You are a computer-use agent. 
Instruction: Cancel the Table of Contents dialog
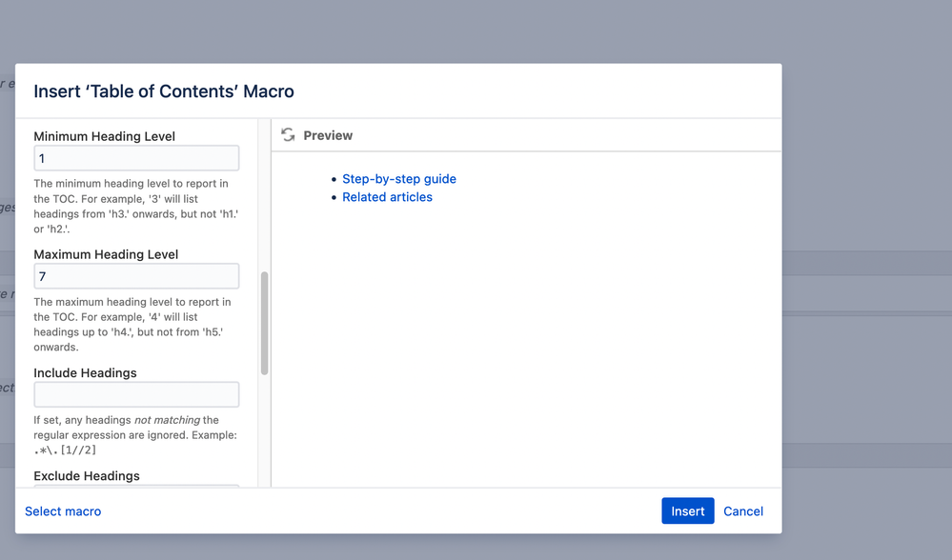point(743,511)
